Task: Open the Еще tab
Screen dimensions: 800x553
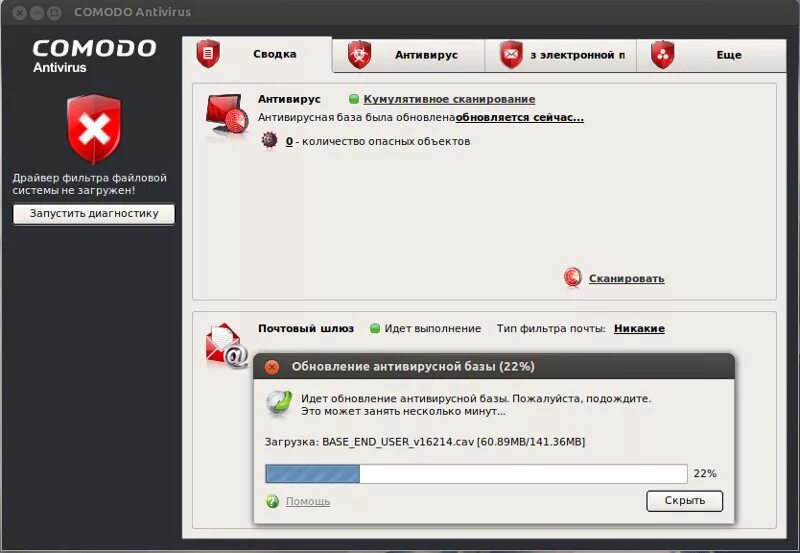Action: 711,55
